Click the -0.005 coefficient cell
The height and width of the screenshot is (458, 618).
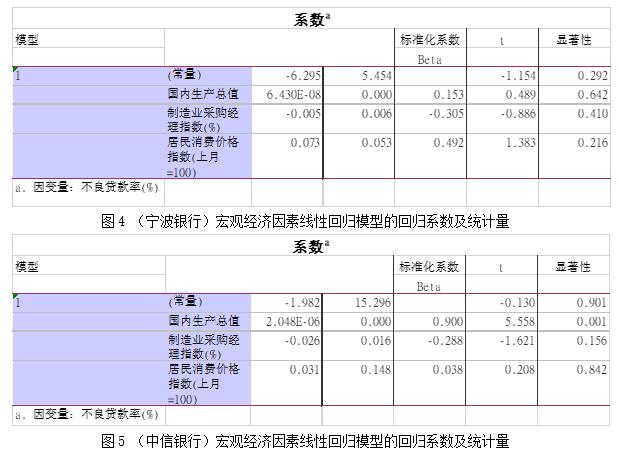click(287, 119)
